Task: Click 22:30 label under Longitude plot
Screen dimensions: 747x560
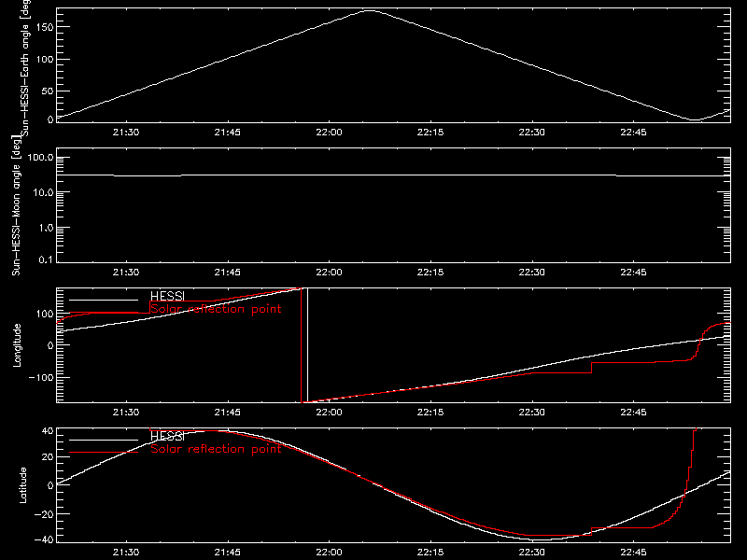Action: [532, 413]
